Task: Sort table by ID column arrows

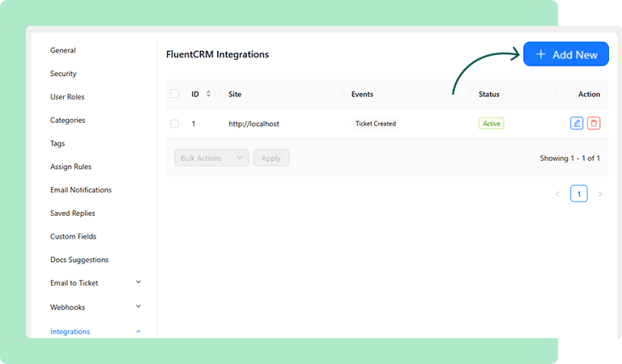Action: click(x=208, y=94)
